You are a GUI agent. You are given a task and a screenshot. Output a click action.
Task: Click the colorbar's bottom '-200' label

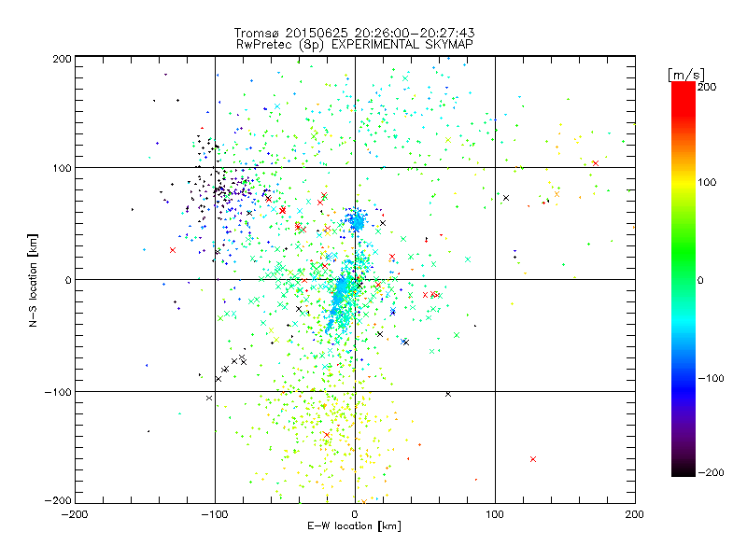point(711,472)
